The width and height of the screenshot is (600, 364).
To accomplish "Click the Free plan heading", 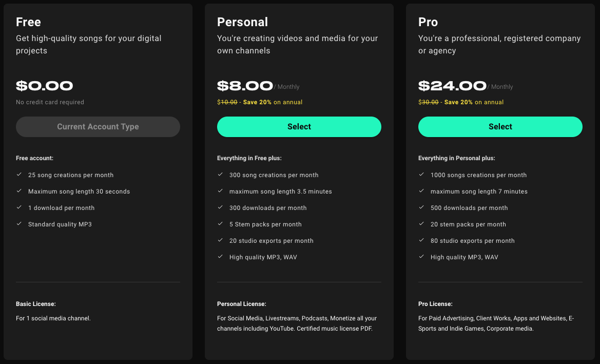I will pyautogui.click(x=28, y=22).
